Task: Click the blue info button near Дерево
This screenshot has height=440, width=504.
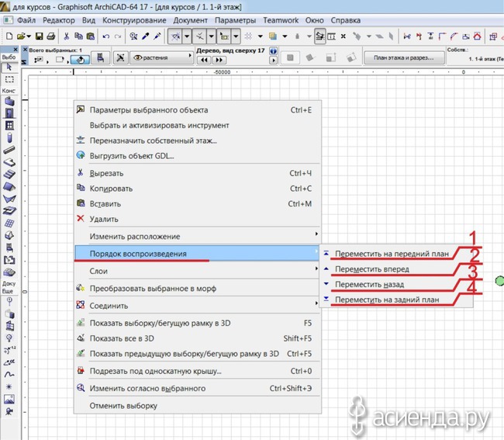Action: tap(273, 50)
